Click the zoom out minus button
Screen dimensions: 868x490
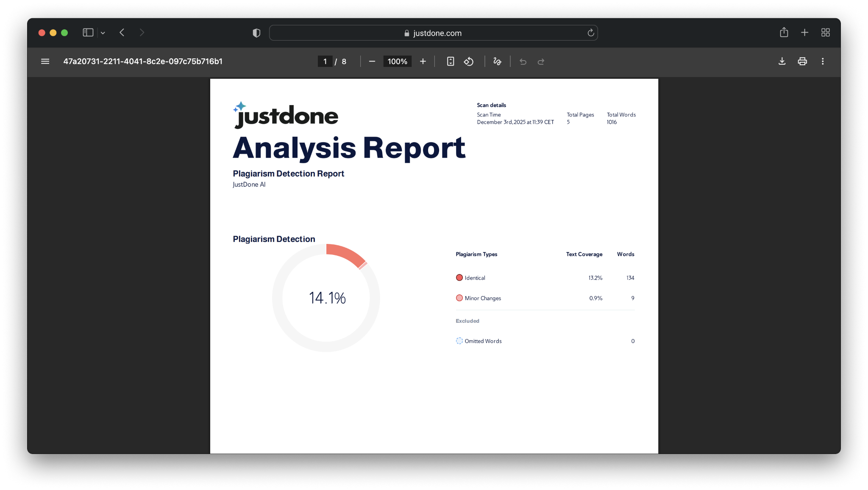tap(372, 61)
